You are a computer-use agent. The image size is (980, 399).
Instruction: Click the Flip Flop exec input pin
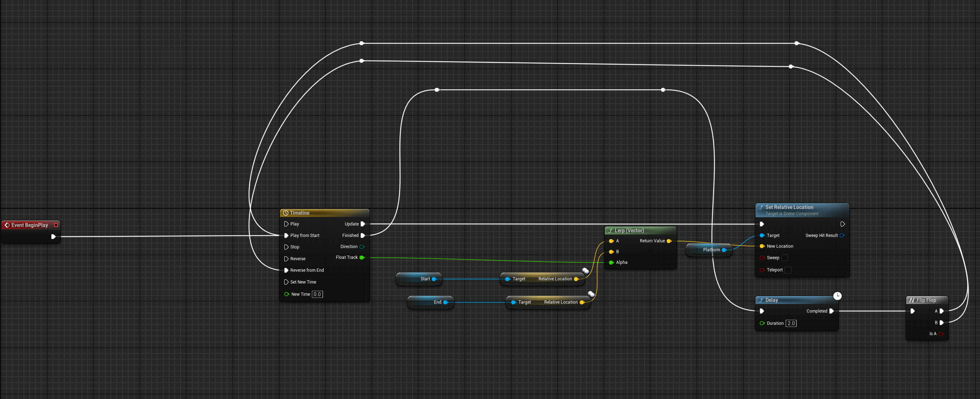pyautogui.click(x=912, y=311)
